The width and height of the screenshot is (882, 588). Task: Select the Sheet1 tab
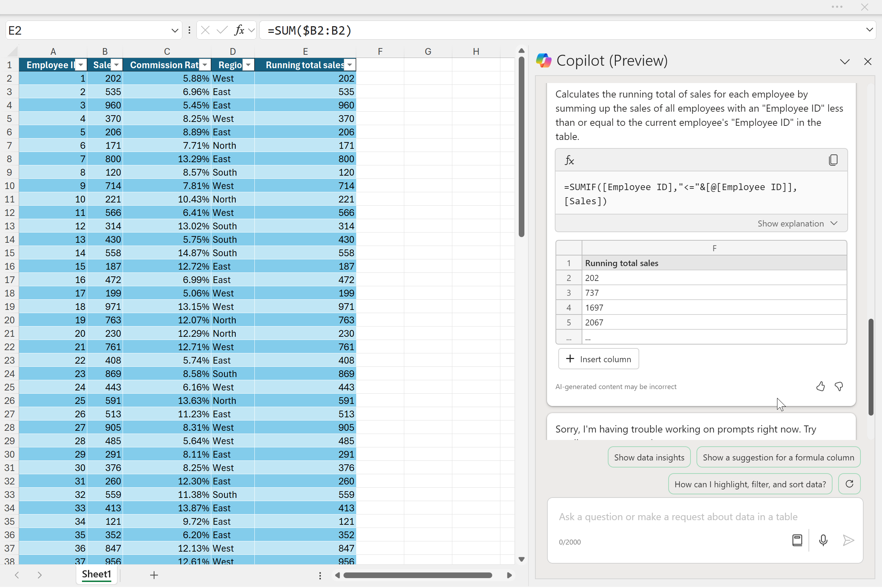click(96, 575)
